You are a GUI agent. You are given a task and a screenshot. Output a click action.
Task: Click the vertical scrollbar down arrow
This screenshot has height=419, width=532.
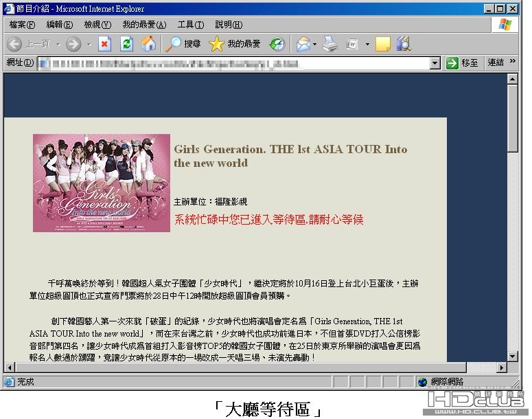tap(512, 356)
